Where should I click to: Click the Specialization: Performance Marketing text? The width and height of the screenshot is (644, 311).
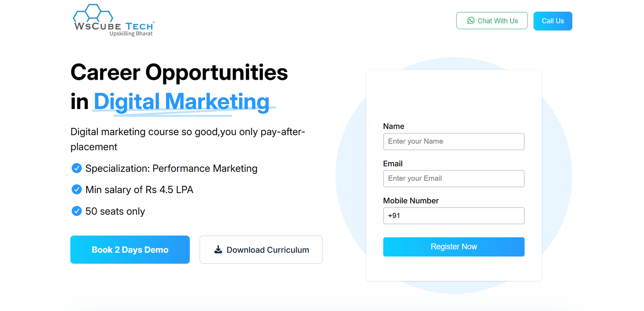click(x=171, y=169)
